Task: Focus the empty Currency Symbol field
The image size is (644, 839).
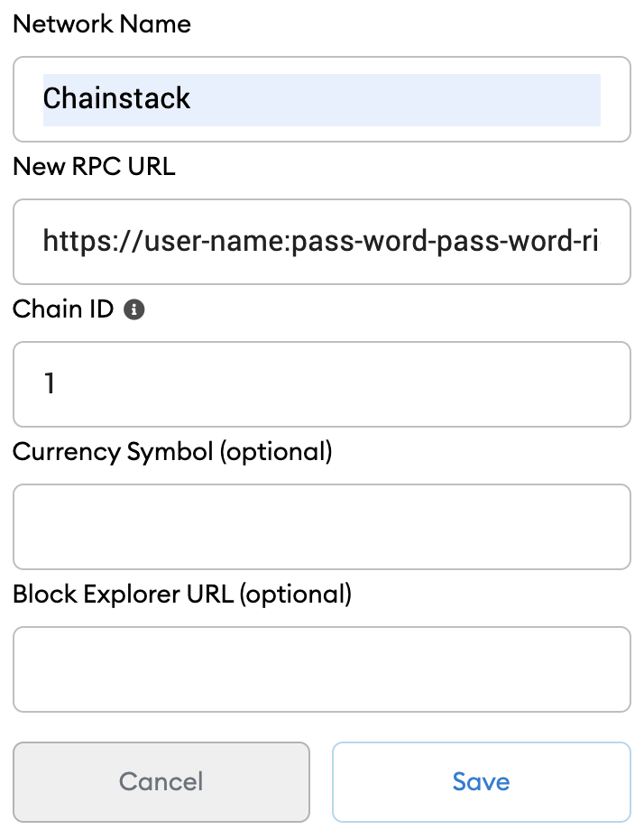Action: (322, 527)
